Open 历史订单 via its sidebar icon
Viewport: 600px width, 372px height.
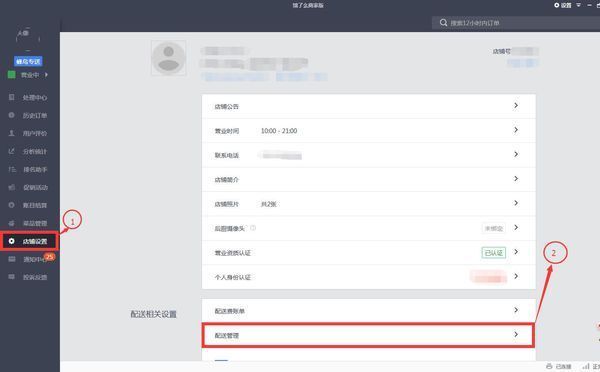tap(11, 115)
